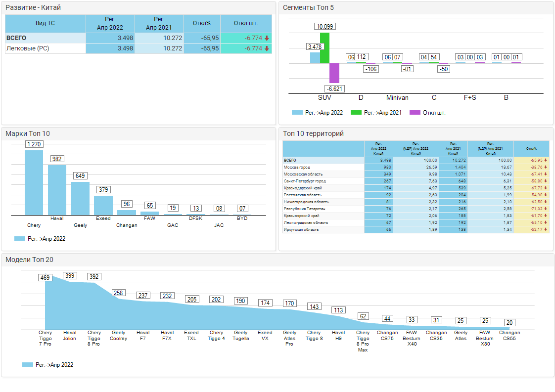555x392 pixels.
Task: Click decline arrow for Иркутская область row
Action: click(546, 229)
